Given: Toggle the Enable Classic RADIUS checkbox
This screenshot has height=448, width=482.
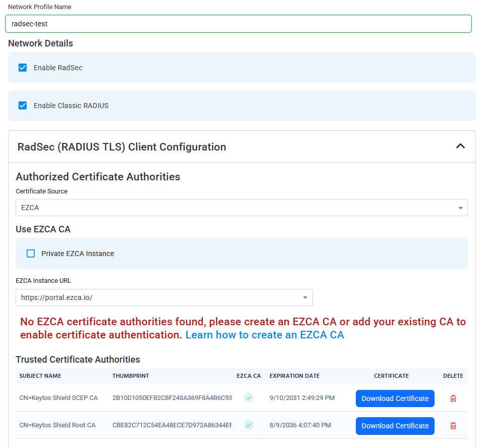Looking at the screenshot, I should [x=23, y=106].
